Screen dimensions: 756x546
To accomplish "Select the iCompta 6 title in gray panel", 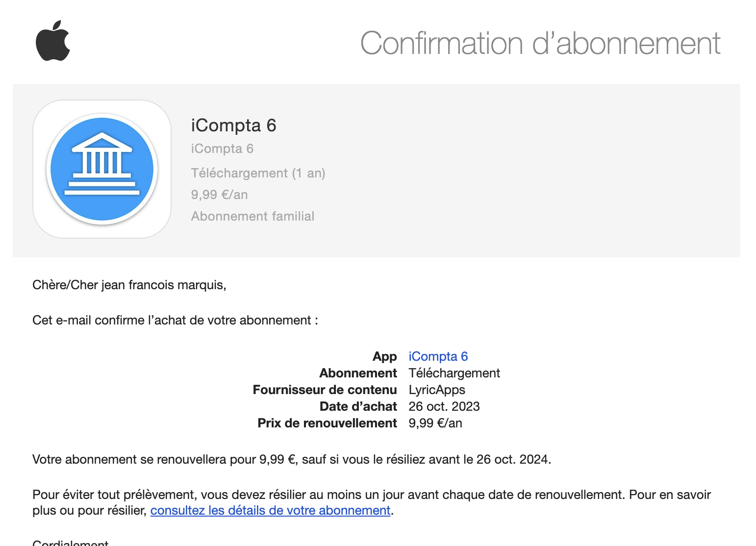I will coord(234,125).
